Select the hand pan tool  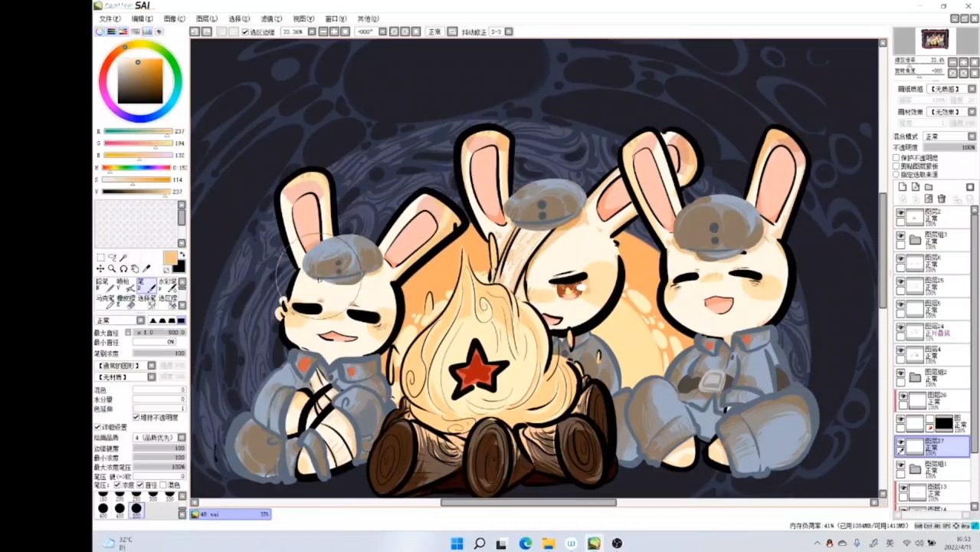coord(135,269)
